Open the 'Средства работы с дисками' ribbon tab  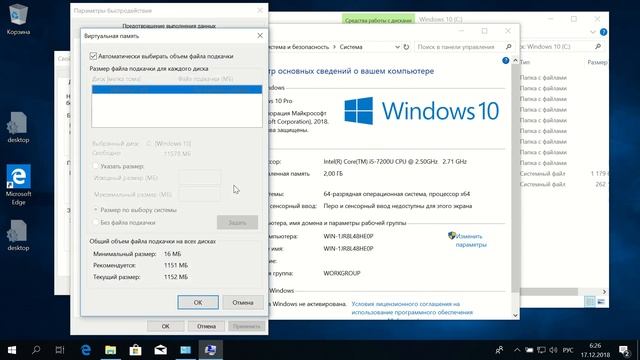point(378,20)
